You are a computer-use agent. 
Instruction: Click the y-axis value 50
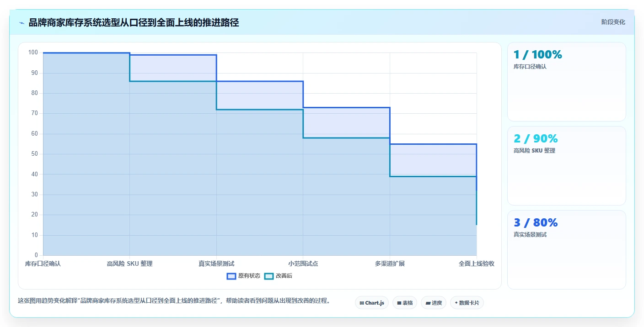point(35,154)
